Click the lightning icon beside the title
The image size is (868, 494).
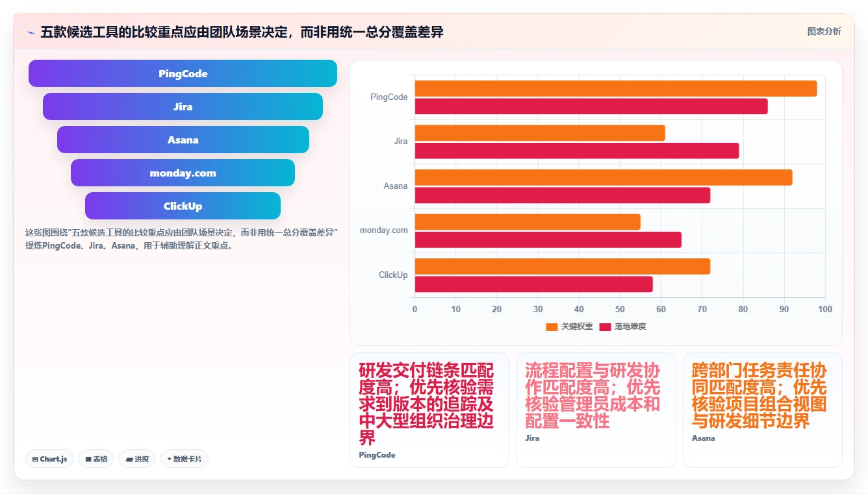tap(31, 32)
